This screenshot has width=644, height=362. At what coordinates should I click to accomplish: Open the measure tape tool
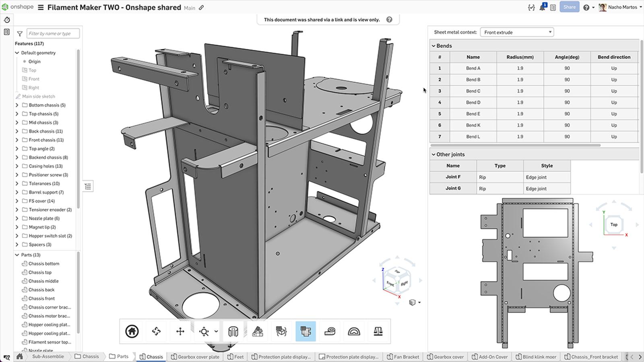[329, 331]
